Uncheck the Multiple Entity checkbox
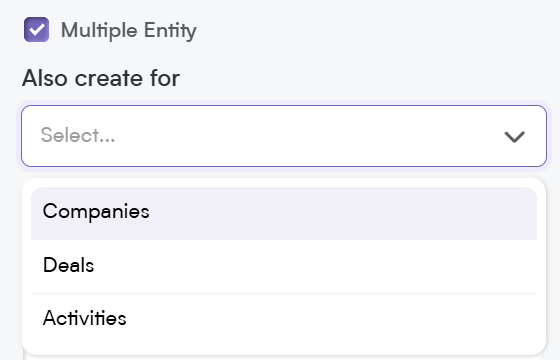The width and height of the screenshot is (560, 360). point(36,30)
